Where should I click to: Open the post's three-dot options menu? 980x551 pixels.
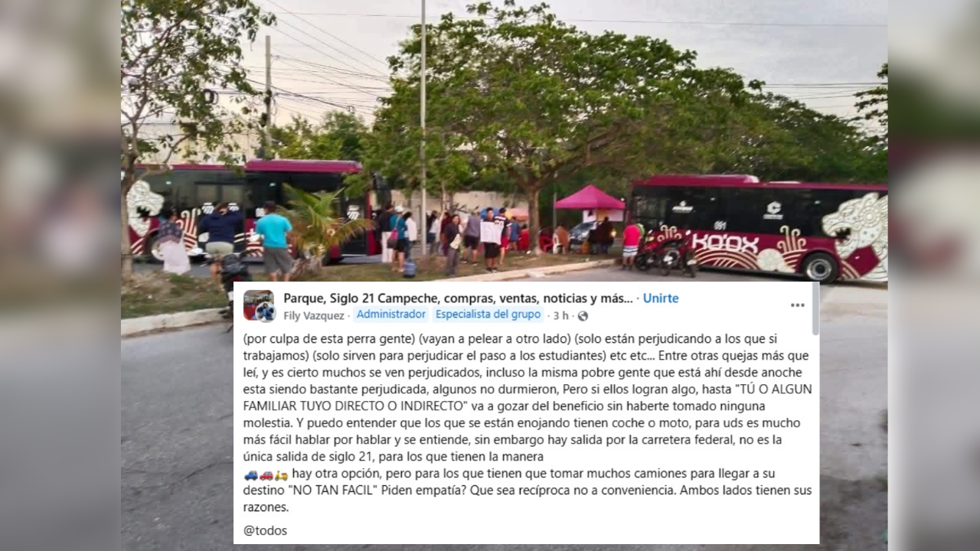(797, 305)
